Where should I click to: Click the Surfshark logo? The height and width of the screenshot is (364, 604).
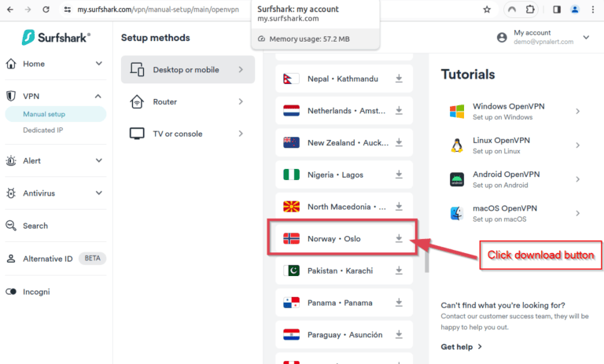tap(56, 37)
